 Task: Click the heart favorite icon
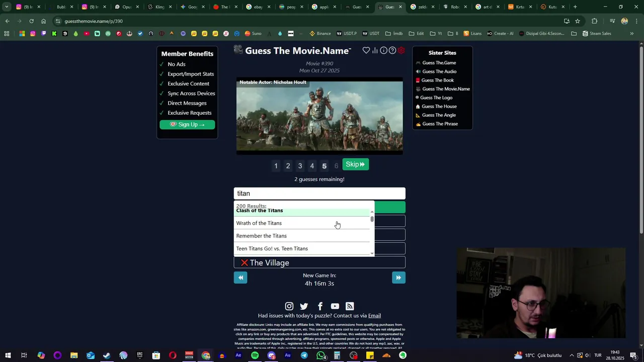[x=366, y=50]
